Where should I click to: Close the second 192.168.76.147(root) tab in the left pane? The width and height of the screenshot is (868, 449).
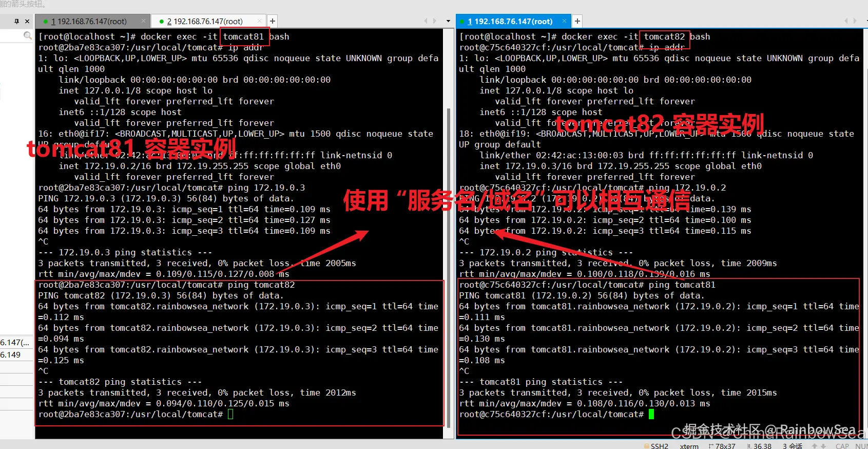(259, 21)
